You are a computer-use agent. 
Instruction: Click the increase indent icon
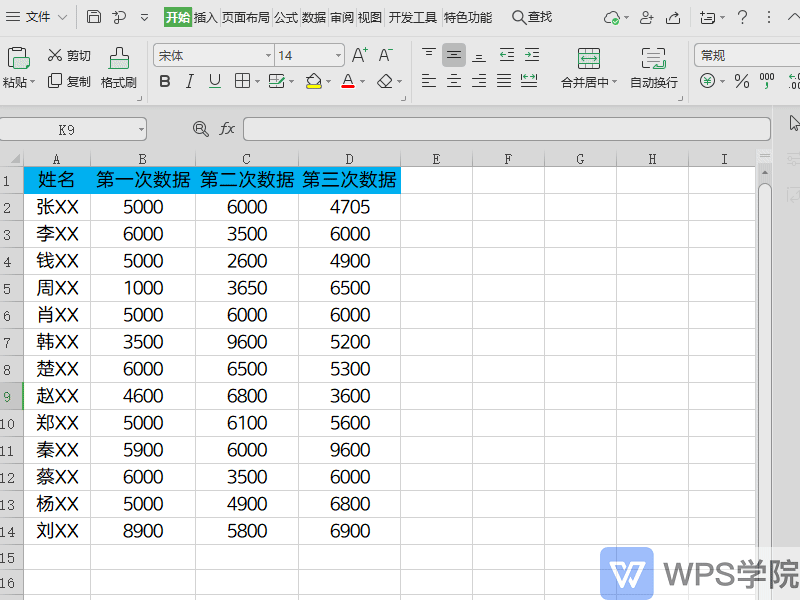(531, 55)
